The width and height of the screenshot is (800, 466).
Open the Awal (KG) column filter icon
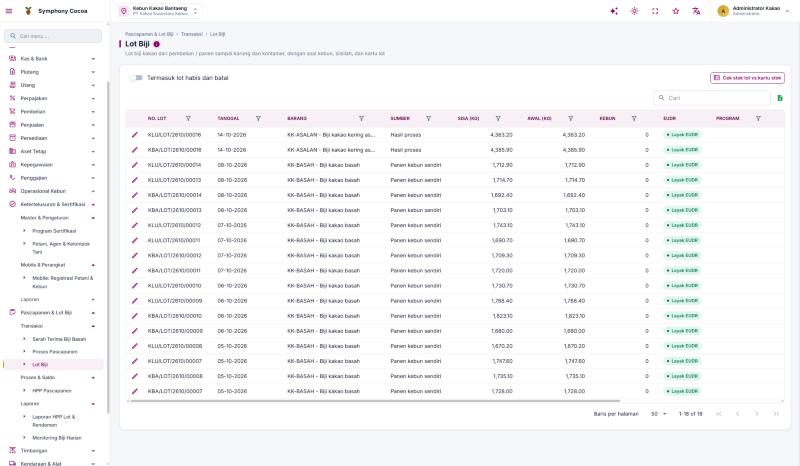(570, 118)
